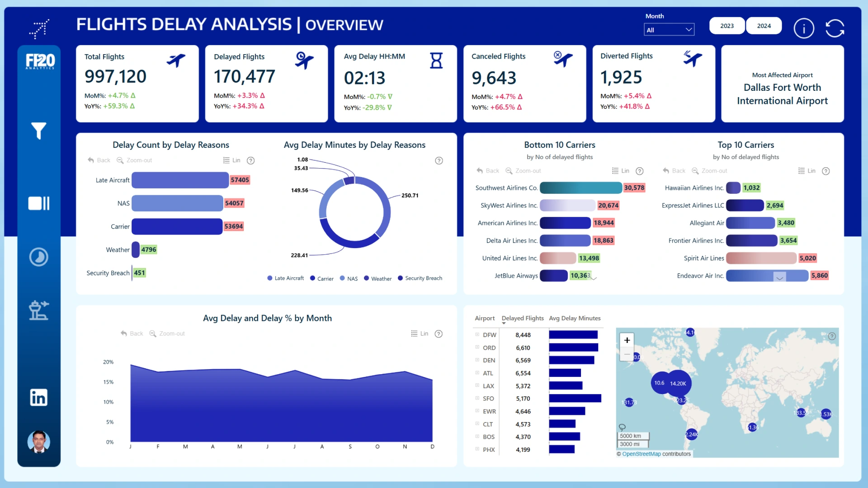Open the Month dropdown set to All
868x488 pixels.
click(x=669, y=30)
